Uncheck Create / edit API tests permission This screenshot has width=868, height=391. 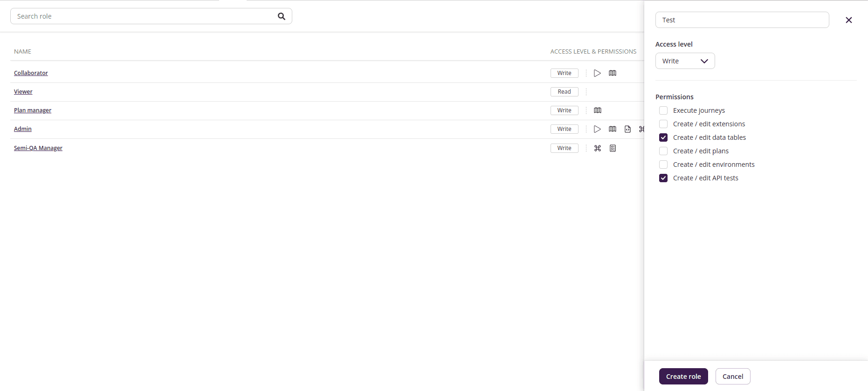tap(663, 178)
